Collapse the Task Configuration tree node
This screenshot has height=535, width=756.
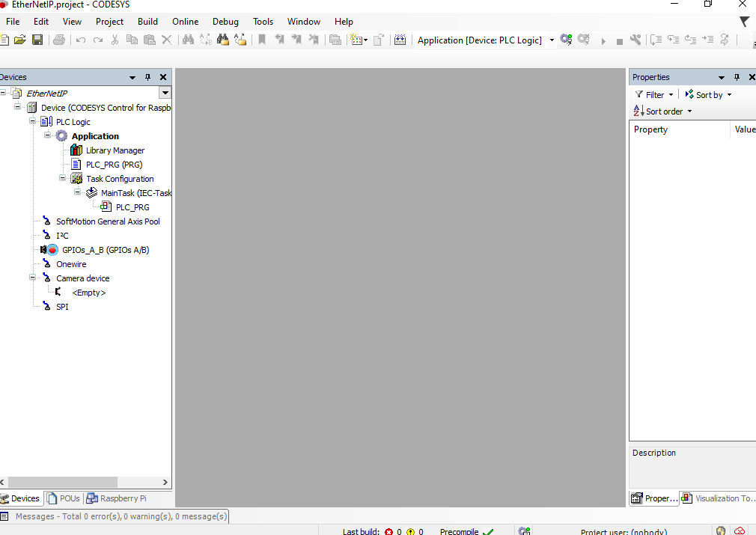click(63, 179)
